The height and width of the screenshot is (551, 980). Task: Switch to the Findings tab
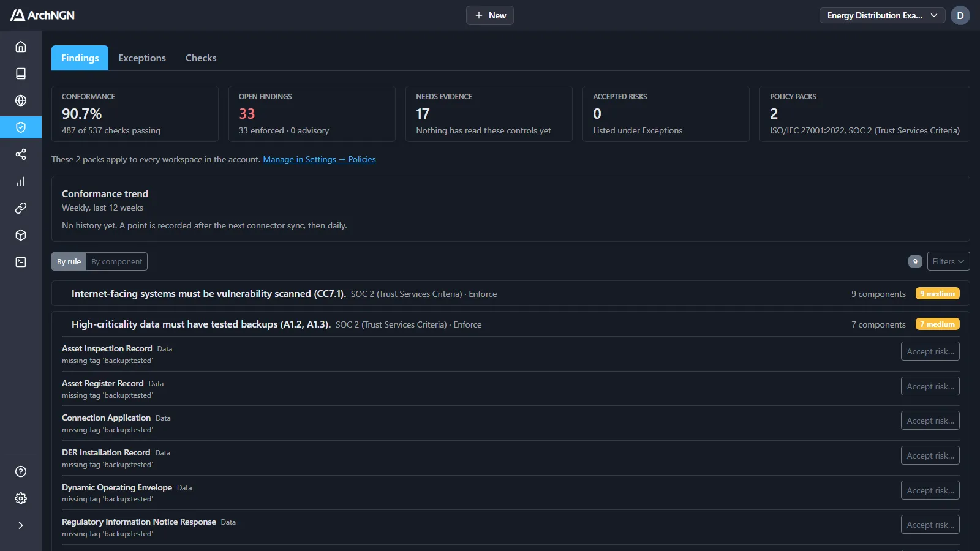click(x=80, y=58)
